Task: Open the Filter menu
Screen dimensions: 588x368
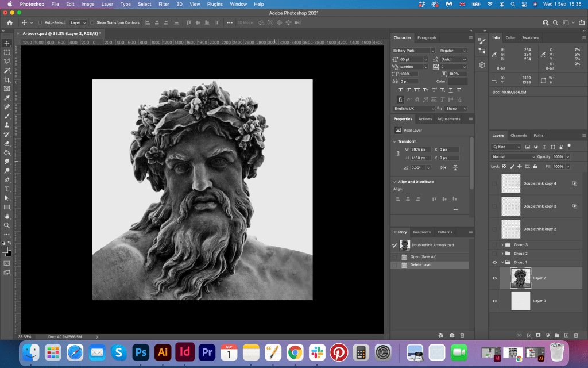Action: tap(164, 4)
